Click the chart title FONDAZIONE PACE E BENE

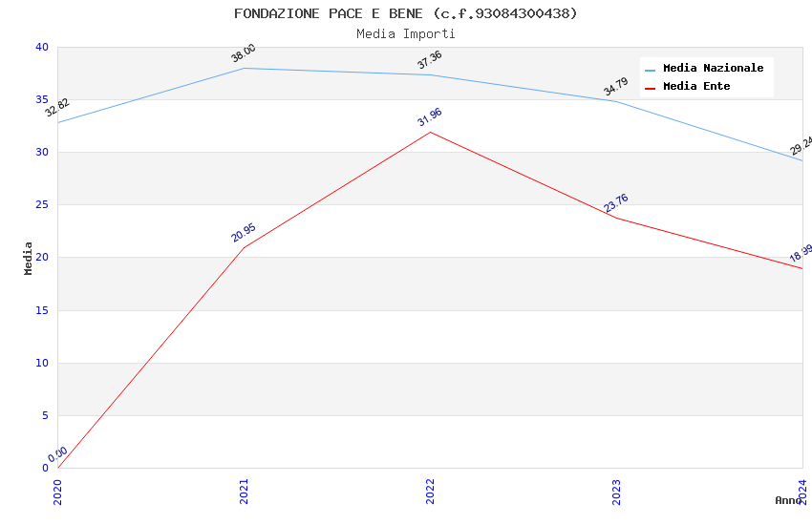click(x=406, y=13)
